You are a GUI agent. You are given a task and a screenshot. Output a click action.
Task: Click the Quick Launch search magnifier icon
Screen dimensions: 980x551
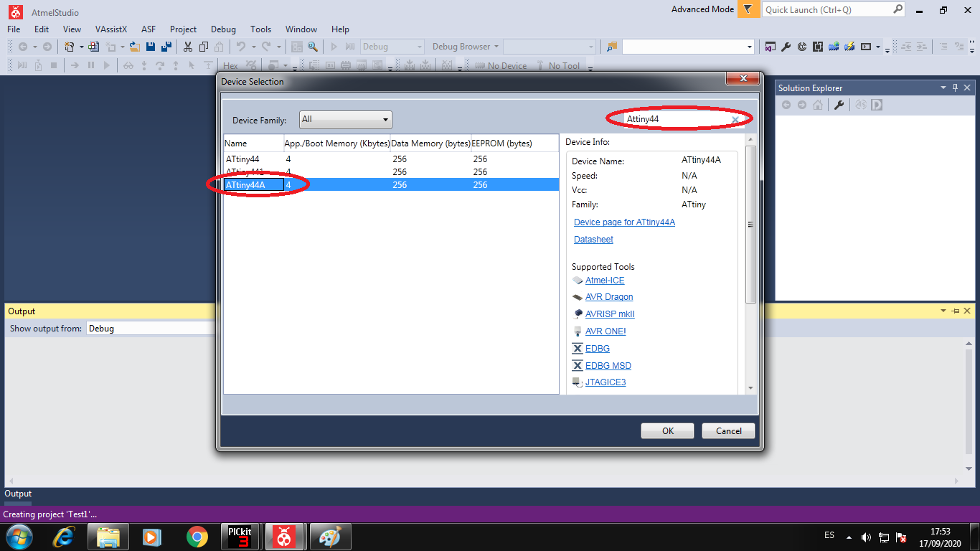tap(897, 9)
